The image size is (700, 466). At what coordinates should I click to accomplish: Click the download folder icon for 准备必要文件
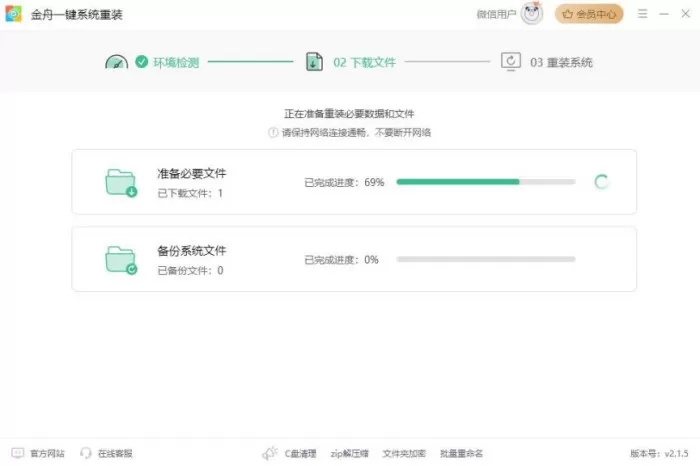click(x=121, y=183)
